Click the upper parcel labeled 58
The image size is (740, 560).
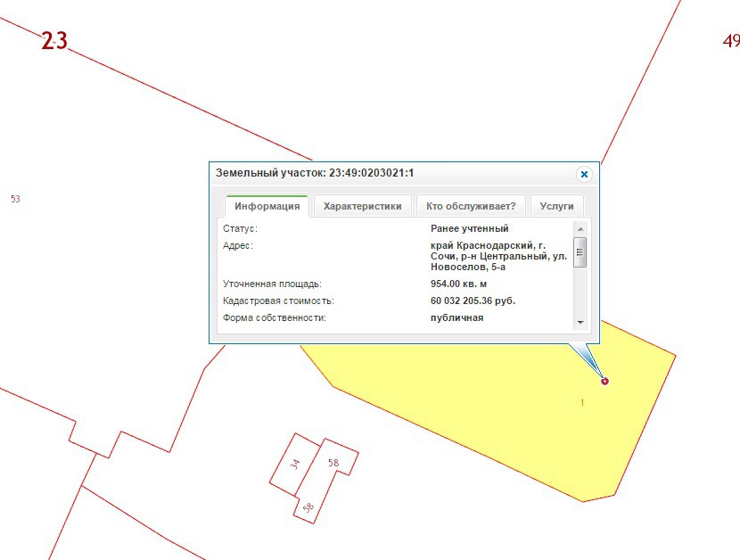pyautogui.click(x=333, y=463)
